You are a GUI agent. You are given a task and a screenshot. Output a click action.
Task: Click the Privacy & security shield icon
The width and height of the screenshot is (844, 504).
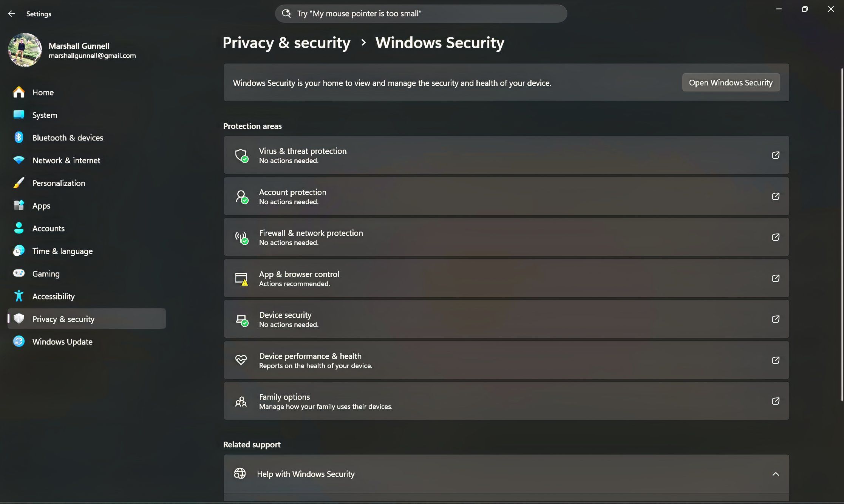[x=19, y=319]
